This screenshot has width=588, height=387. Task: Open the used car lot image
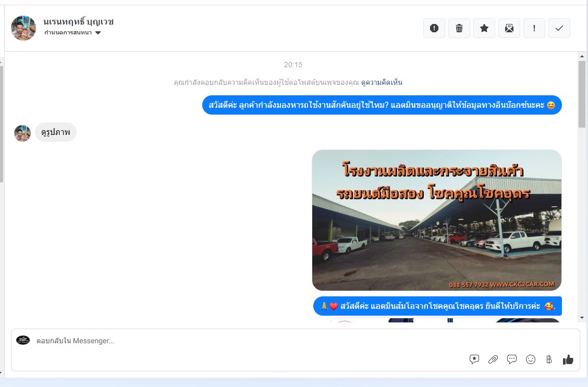click(x=436, y=220)
